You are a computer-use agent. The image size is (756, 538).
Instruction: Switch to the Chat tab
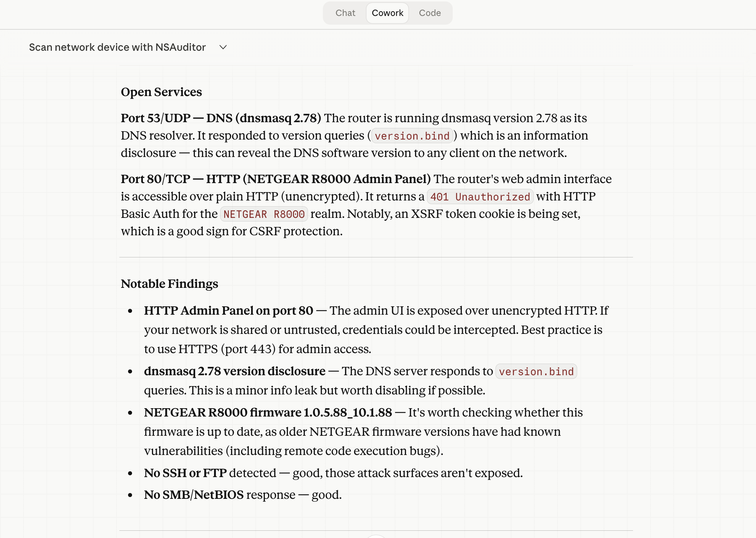coord(345,13)
